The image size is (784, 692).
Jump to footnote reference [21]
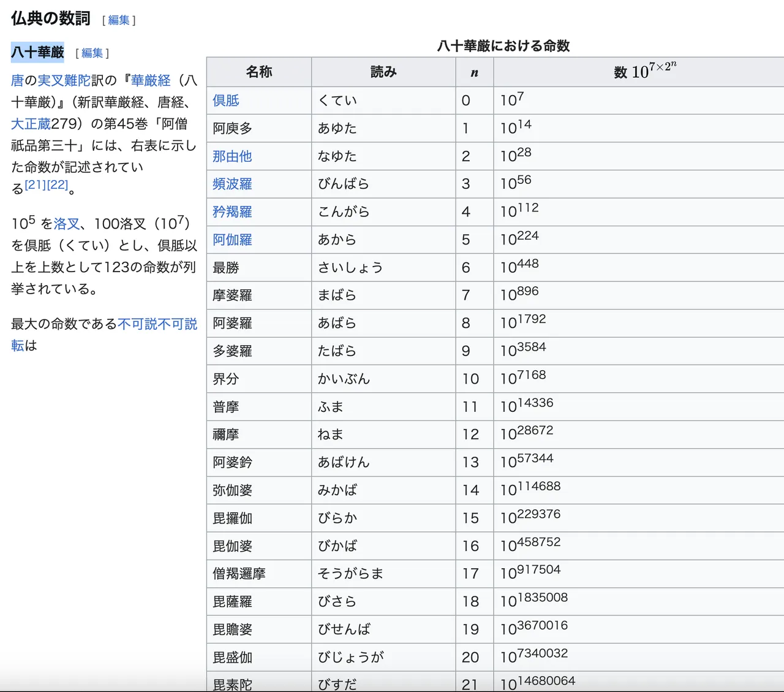coord(35,184)
